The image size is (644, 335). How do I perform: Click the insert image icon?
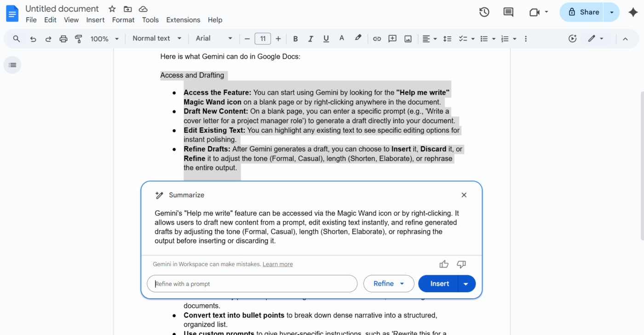408,39
